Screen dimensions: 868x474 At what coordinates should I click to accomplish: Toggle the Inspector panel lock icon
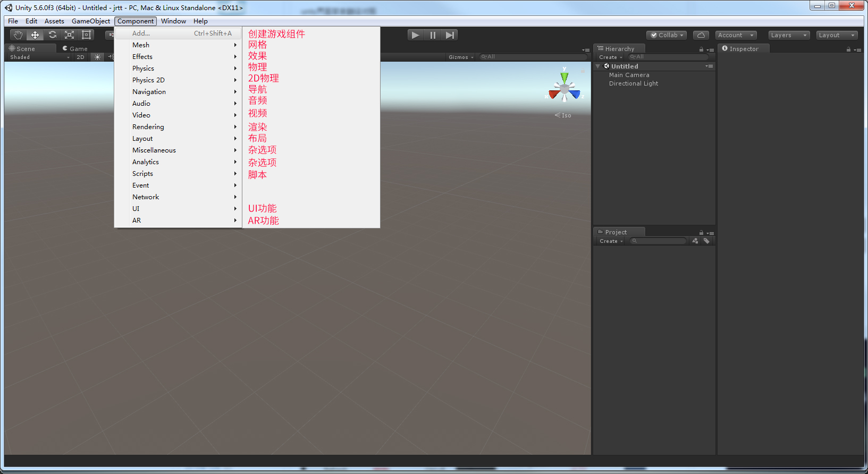pos(848,49)
